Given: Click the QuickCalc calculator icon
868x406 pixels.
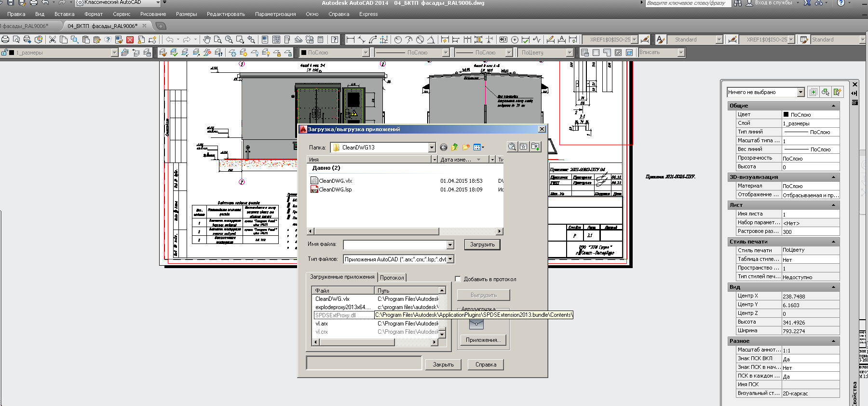Looking at the screenshot, I should [320, 40].
